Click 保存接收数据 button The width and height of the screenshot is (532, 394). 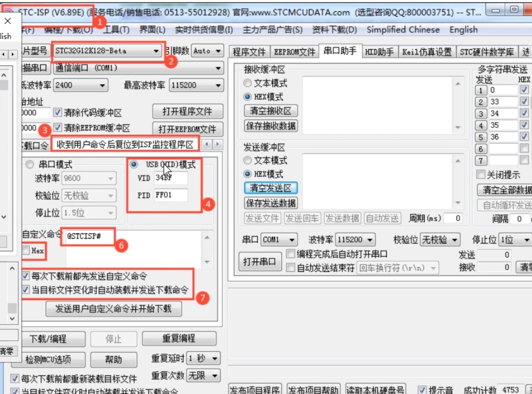click(x=271, y=126)
